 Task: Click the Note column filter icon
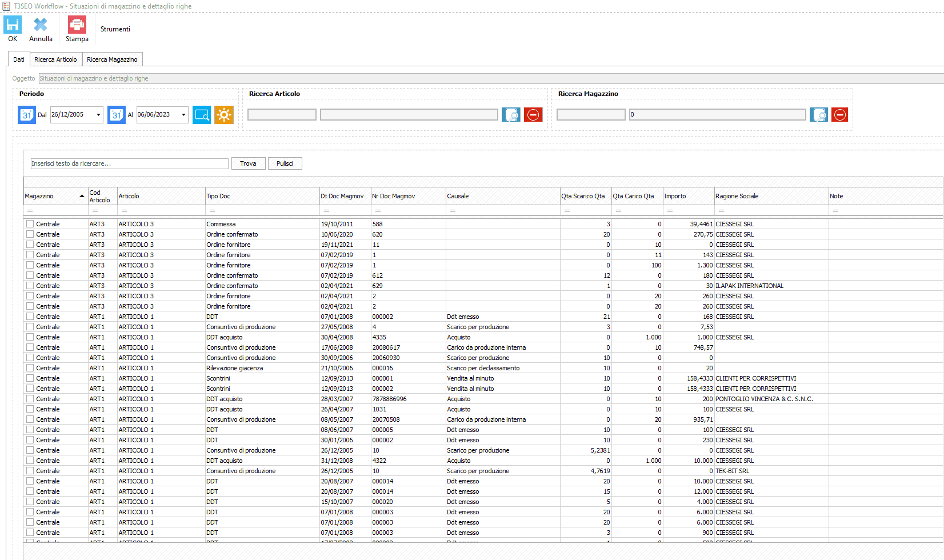pos(835,211)
